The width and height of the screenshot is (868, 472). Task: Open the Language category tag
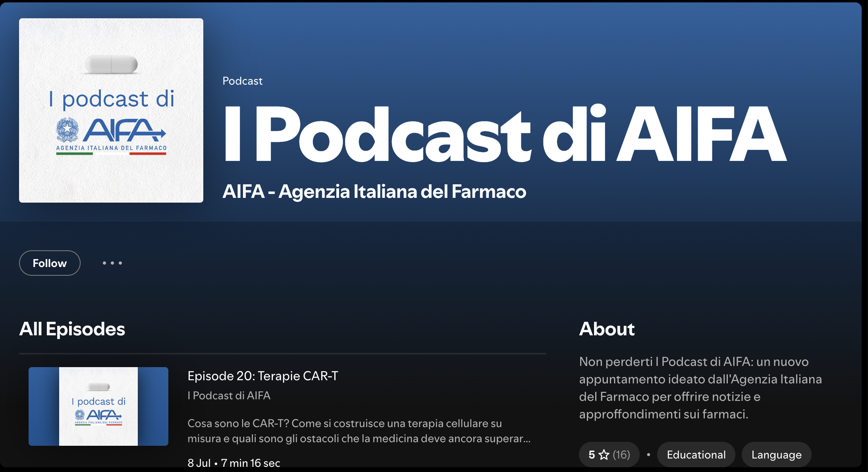click(776, 455)
